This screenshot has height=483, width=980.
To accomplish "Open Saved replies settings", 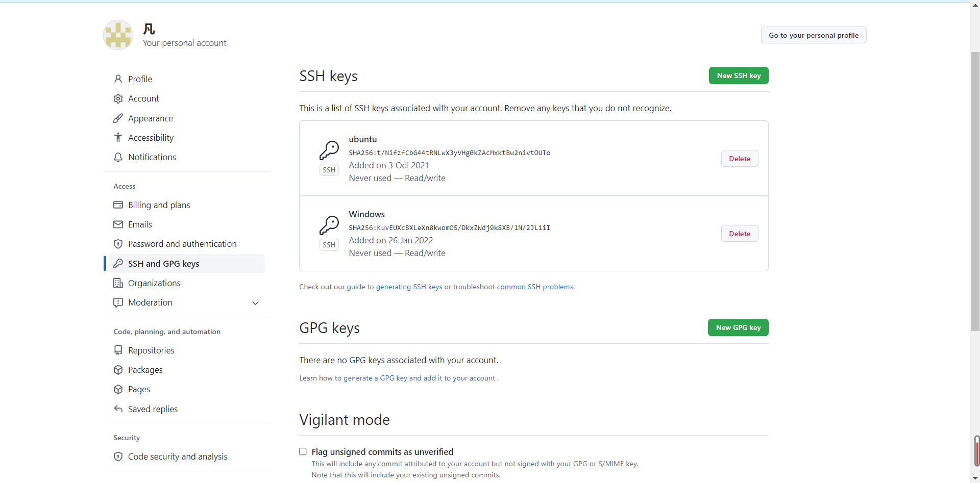I will (186, 409).
